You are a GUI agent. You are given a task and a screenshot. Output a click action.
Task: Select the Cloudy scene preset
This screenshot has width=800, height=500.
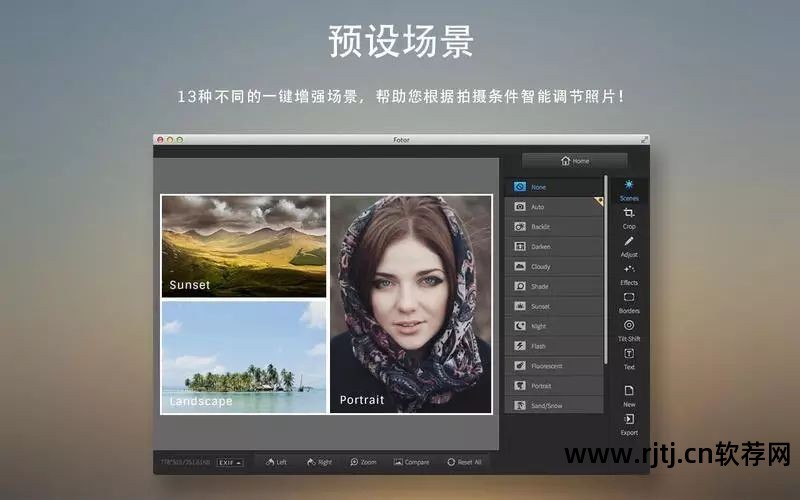(x=554, y=266)
